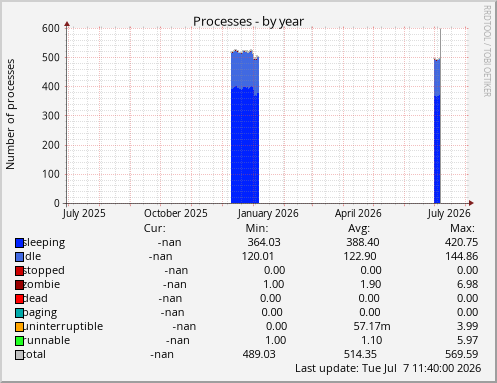Click sleeping max value 420.75

461,242
